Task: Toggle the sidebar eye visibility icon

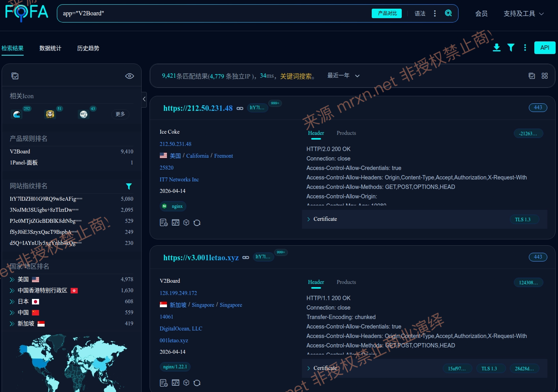Action: [x=129, y=76]
